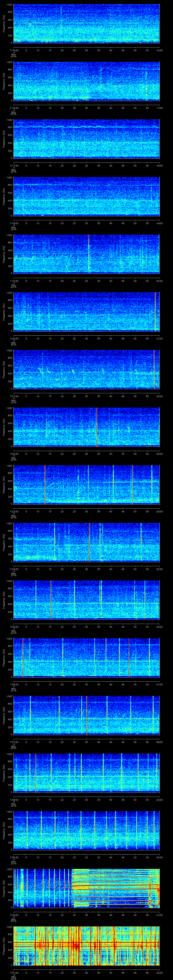
Task: Click the spectrogram panel starting at 7:29:00
Action: (87, 831)
